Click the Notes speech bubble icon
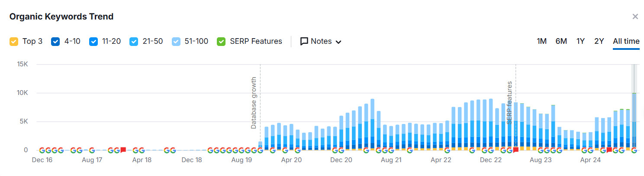This screenshot has height=176, width=644. [304, 42]
